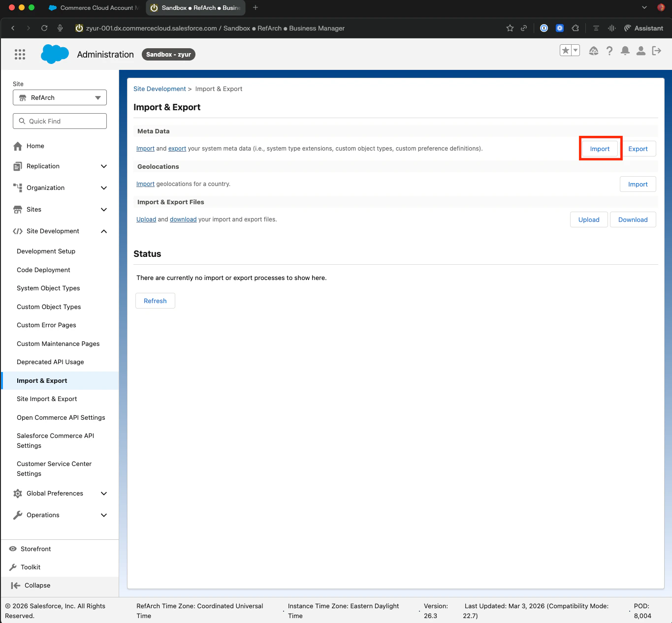Image resolution: width=672 pixels, height=623 pixels.
Task: Open notifications bell icon
Action: pyautogui.click(x=625, y=51)
